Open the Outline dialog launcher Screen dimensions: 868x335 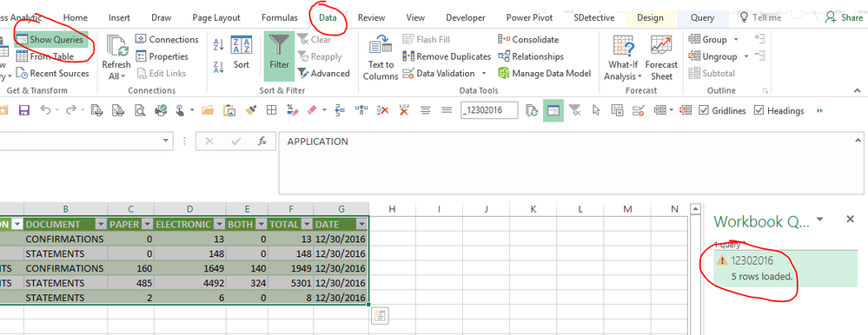pyautogui.click(x=765, y=90)
